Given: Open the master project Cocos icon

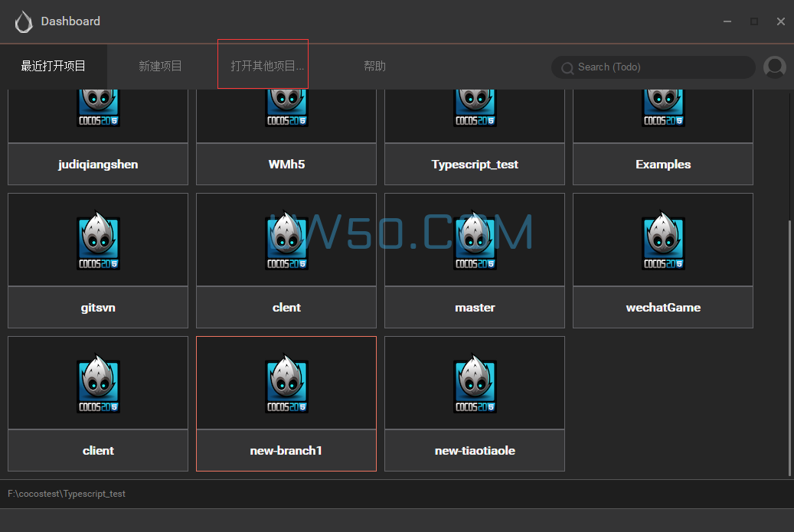Looking at the screenshot, I should 475,240.
